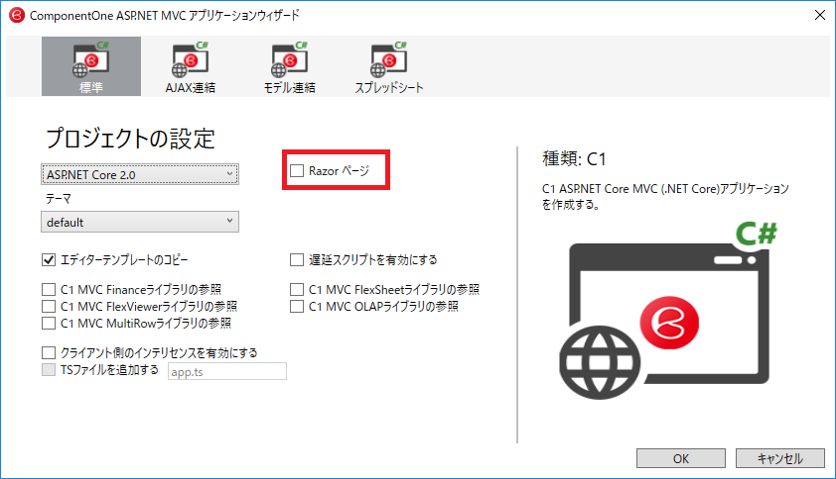The image size is (836, 479).
Task: Click the app.ts file name field
Action: point(227,371)
